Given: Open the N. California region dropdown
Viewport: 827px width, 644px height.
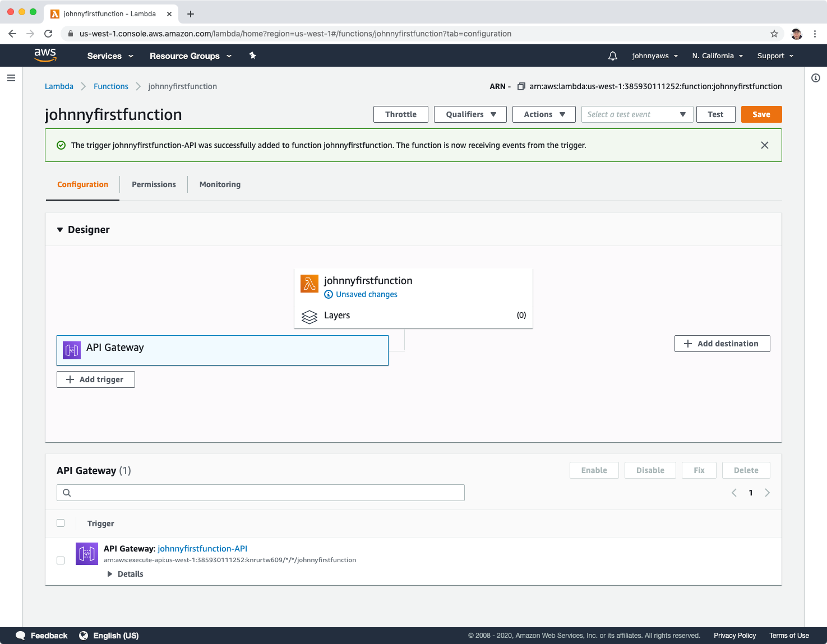Looking at the screenshot, I should [718, 56].
